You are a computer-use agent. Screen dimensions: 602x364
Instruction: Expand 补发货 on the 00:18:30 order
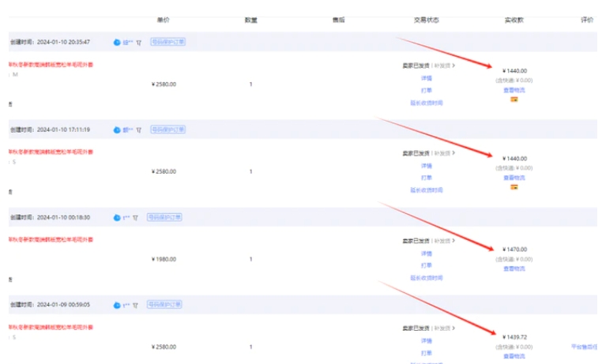pyautogui.click(x=445, y=241)
